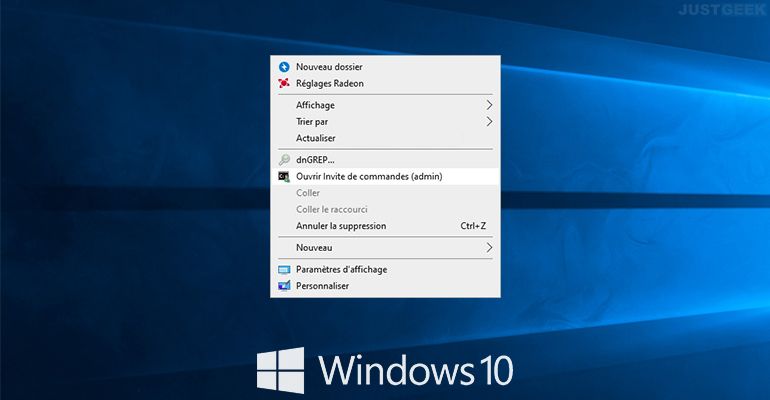770x400 pixels.
Task: Expand the Affichage submenu arrow
Action: (x=489, y=105)
